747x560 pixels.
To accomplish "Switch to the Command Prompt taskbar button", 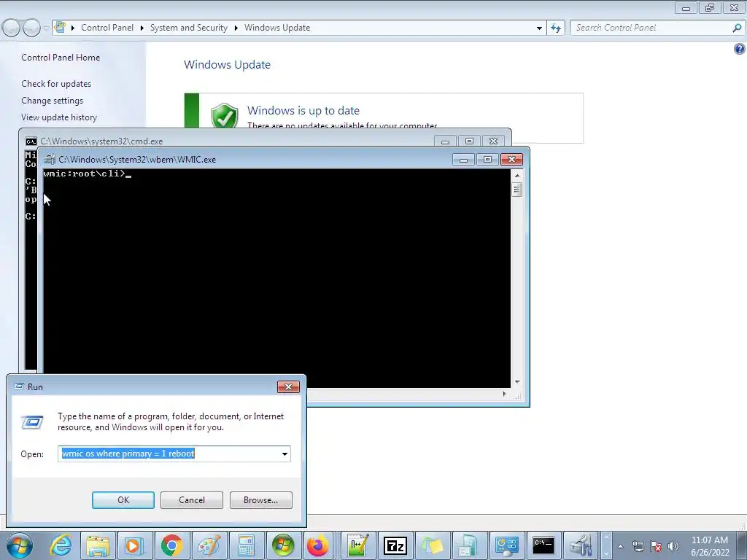I will coord(543,545).
